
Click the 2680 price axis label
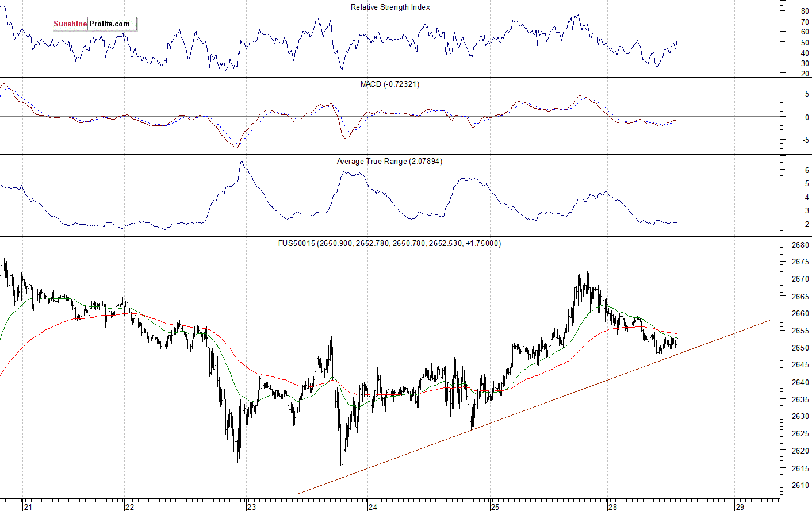click(x=800, y=245)
